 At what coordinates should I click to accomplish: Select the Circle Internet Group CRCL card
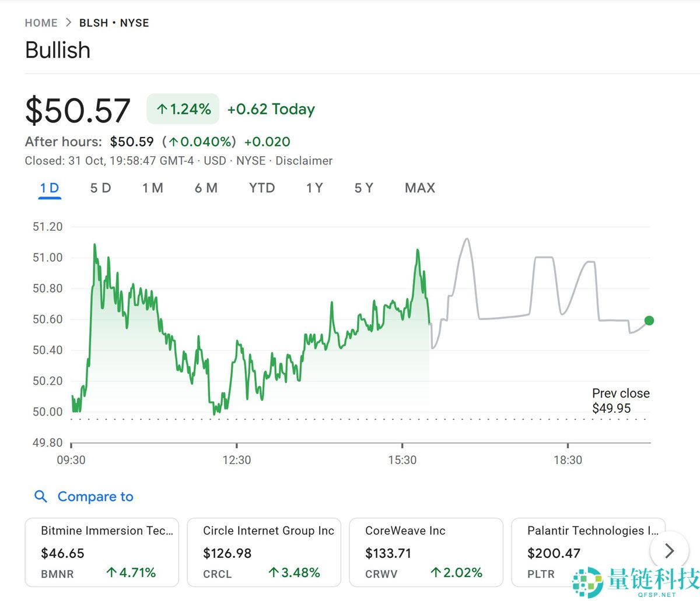[264, 552]
